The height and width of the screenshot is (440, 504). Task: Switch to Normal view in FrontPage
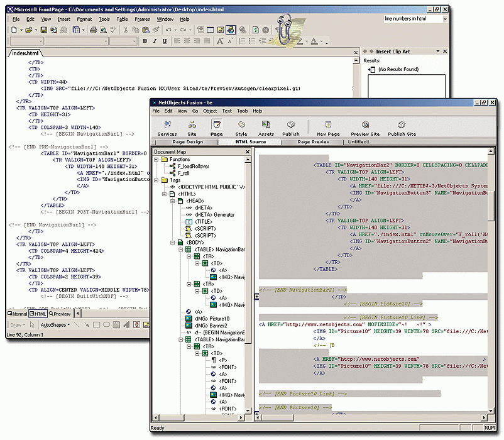click(18, 314)
